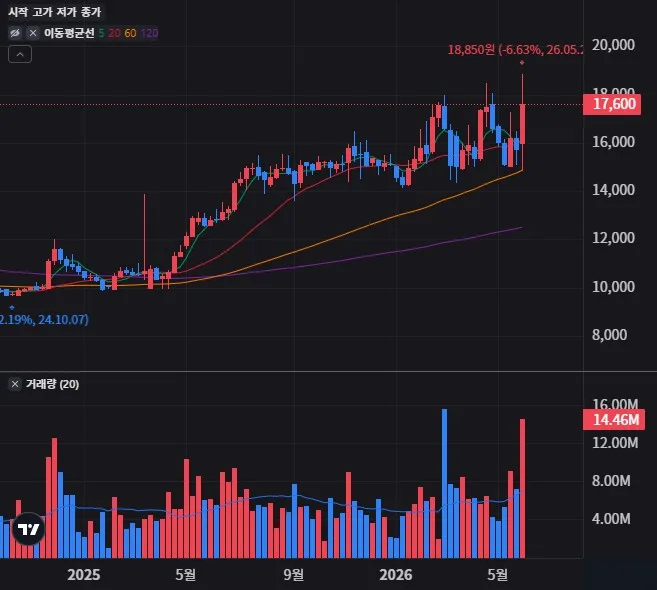
Task: Click the current price tag 17,600
Action: point(612,104)
